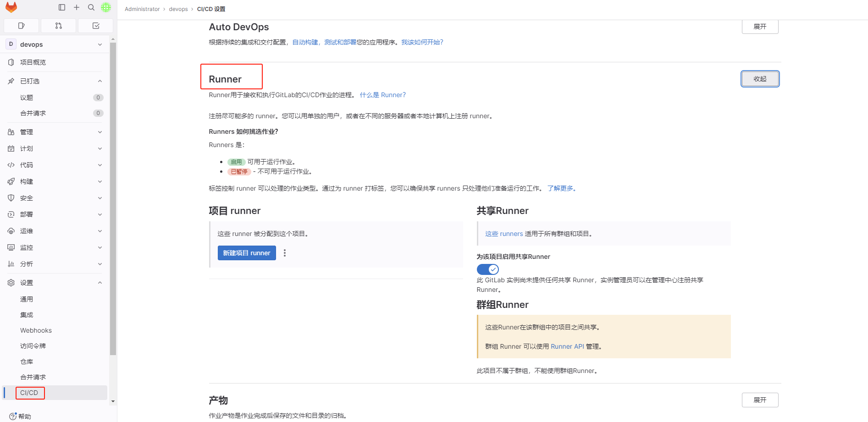This screenshot has width=868, height=422.
Task: Open the merge requests shortcut icon
Action: click(58, 26)
